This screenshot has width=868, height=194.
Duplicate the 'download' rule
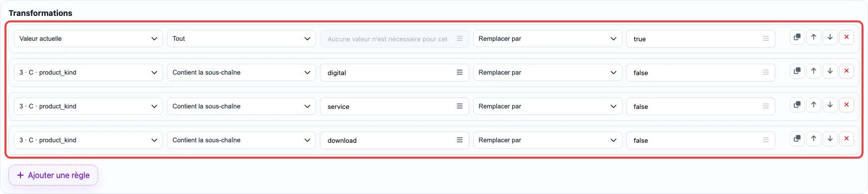click(797, 139)
